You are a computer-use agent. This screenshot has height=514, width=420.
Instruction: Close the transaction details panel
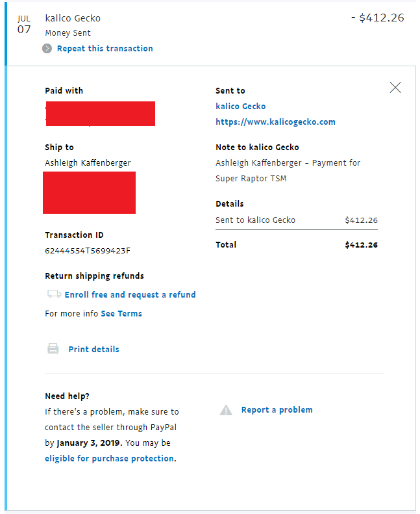[x=395, y=88]
